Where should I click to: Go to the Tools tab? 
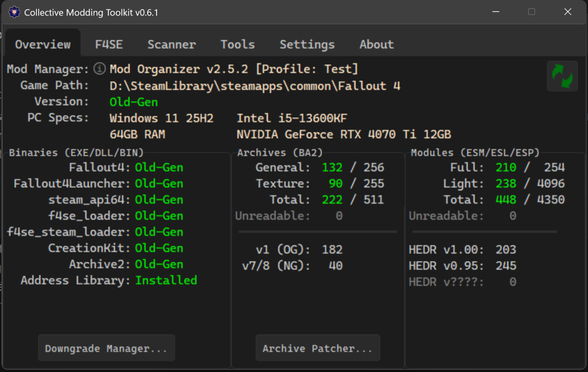click(x=238, y=44)
